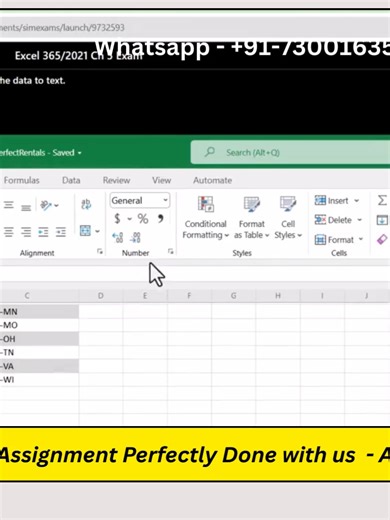Open the Delete dropdown arrow
Viewport: 390px width, 520px height.
tap(359, 220)
